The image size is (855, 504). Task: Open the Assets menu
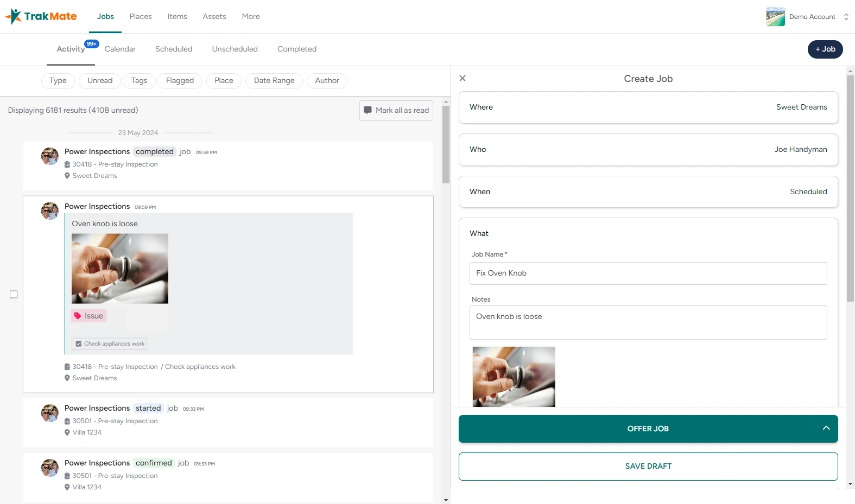[214, 17]
